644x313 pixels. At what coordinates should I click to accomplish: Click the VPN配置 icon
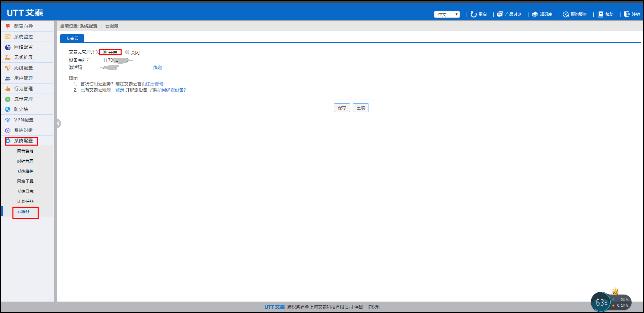8,120
